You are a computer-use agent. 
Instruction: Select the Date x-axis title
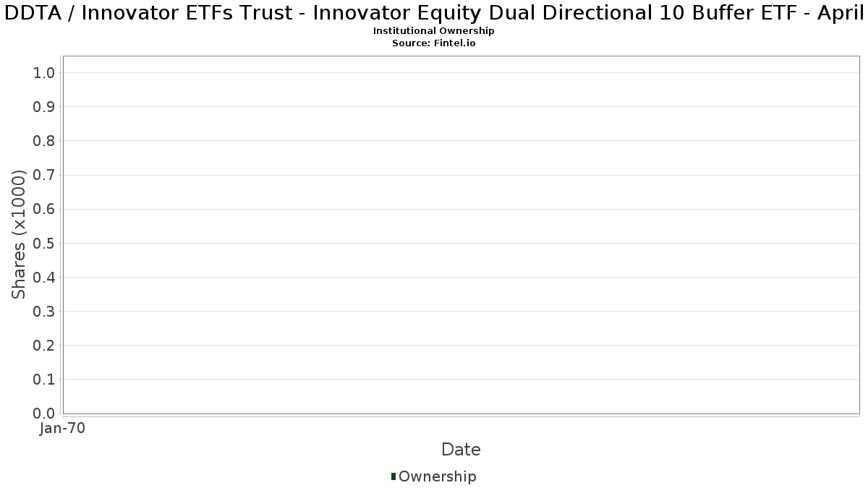click(461, 450)
